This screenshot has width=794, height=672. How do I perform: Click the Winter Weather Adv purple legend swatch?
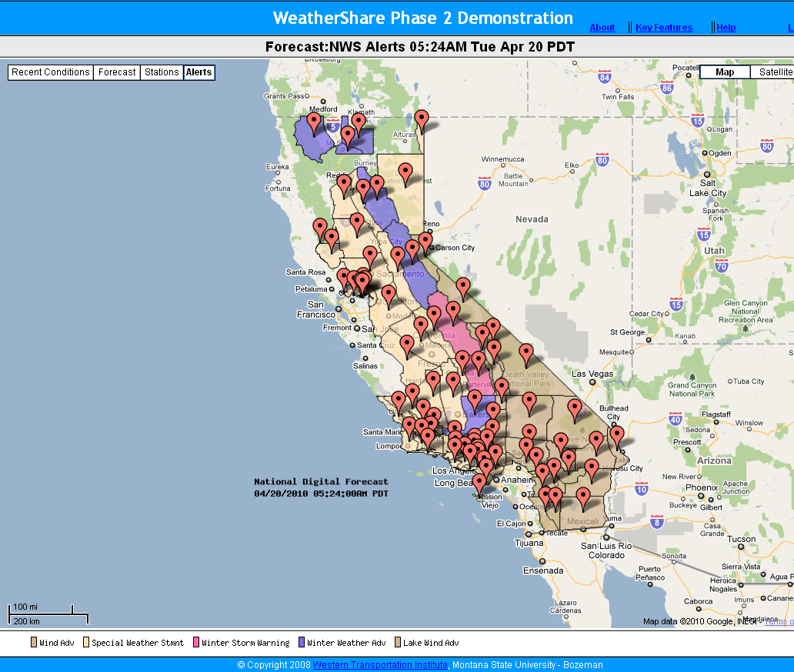pyautogui.click(x=302, y=643)
